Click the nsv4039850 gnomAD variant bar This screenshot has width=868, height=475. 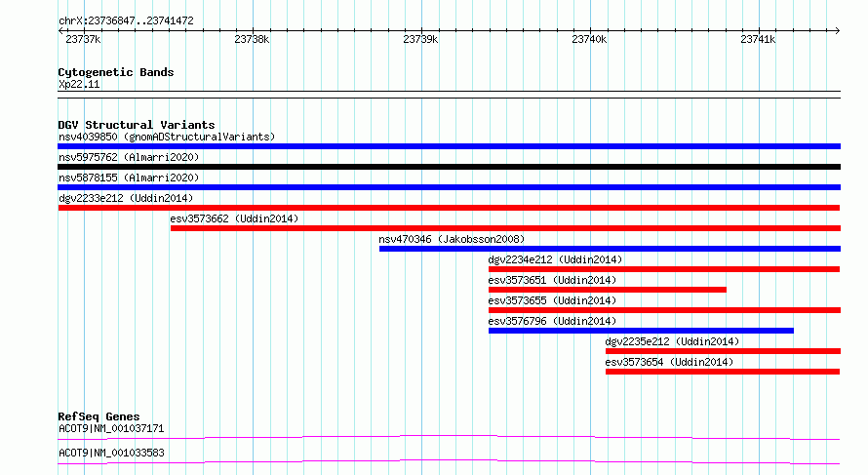449,146
